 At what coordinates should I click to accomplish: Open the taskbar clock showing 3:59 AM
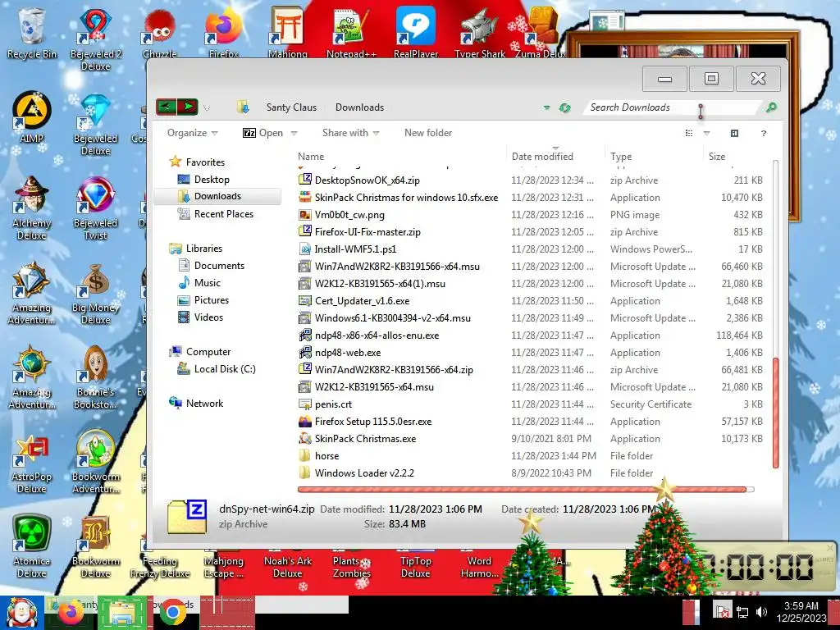tap(801, 612)
